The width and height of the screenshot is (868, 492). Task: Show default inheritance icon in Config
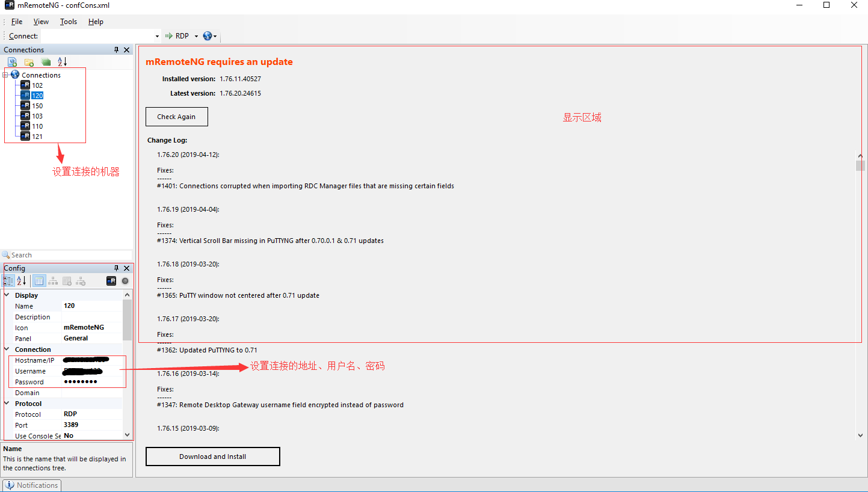81,281
